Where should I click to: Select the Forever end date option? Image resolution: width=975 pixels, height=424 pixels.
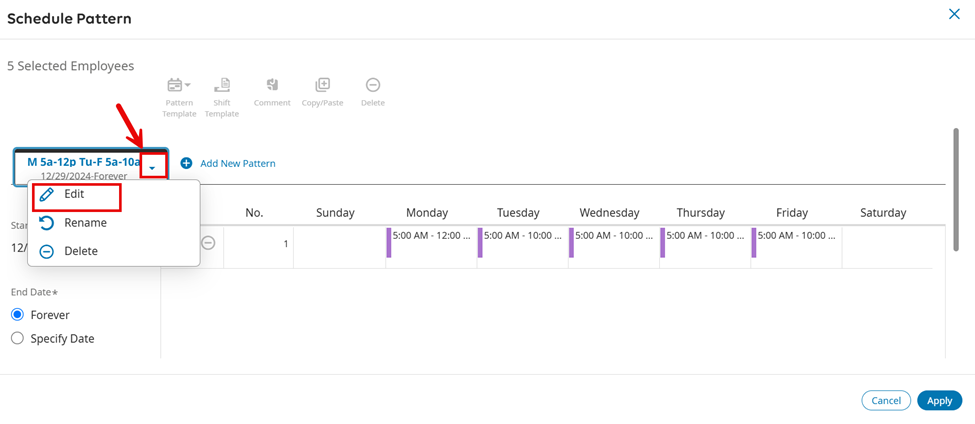tap(17, 315)
